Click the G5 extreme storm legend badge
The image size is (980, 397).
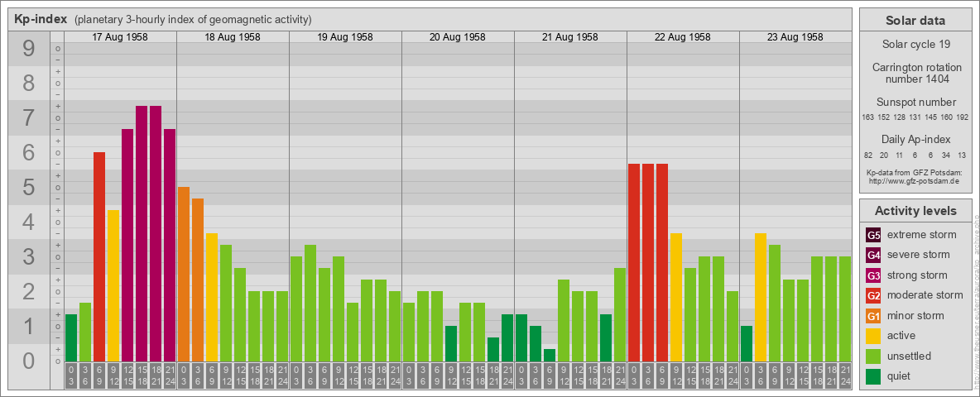[x=873, y=235]
